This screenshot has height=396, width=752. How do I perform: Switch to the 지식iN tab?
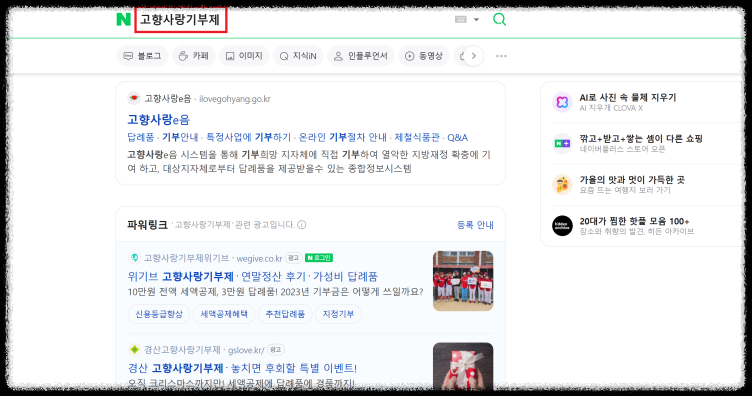click(x=298, y=56)
